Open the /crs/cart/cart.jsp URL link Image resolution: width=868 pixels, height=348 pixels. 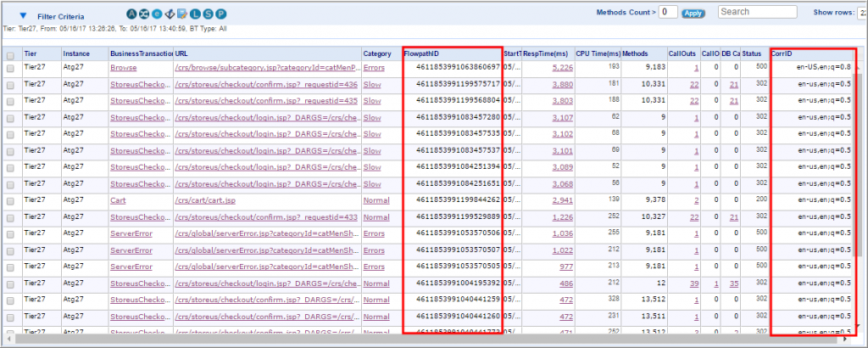205,200
